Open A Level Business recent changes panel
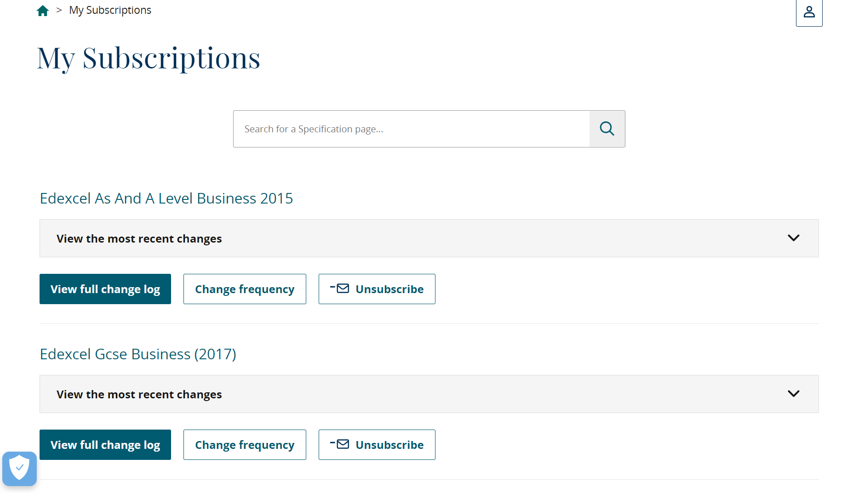 (139, 238)
